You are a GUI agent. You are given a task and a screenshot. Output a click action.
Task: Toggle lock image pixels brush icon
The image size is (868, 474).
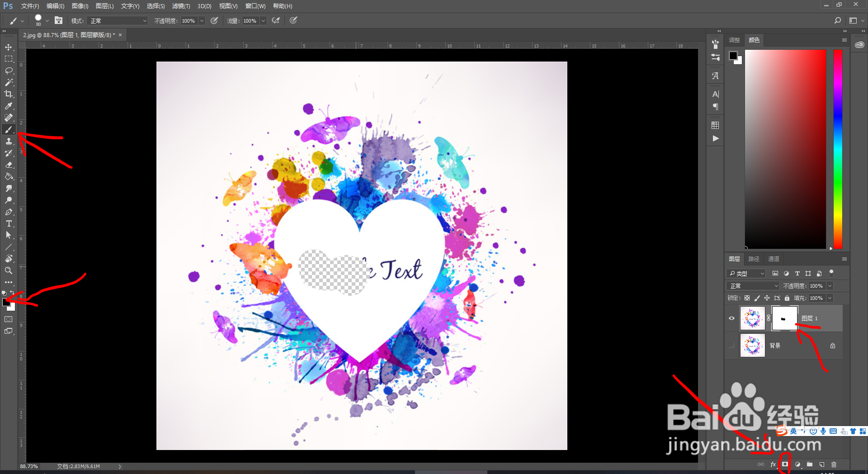click(757, 298)
